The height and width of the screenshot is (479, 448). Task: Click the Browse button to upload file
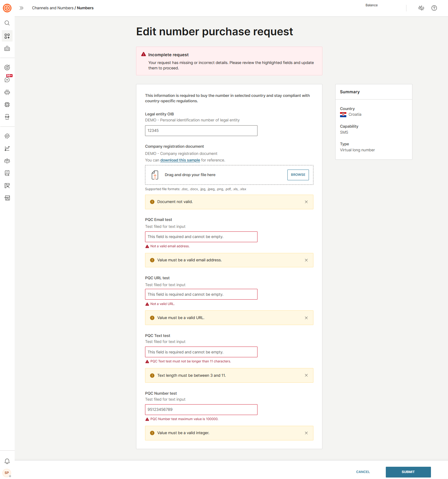tap(298, 175)
